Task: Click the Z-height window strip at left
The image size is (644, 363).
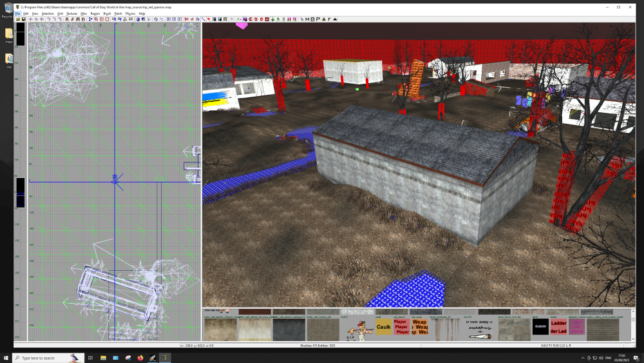Action: (x=20, y=181)
